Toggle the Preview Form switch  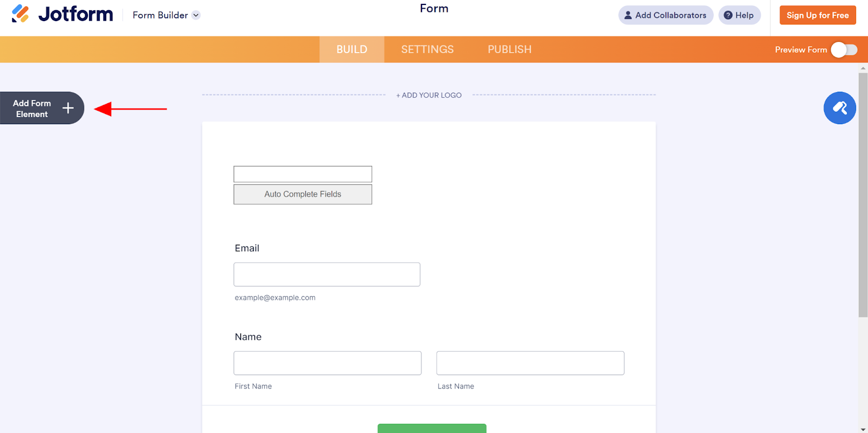(x=844, y=50)
